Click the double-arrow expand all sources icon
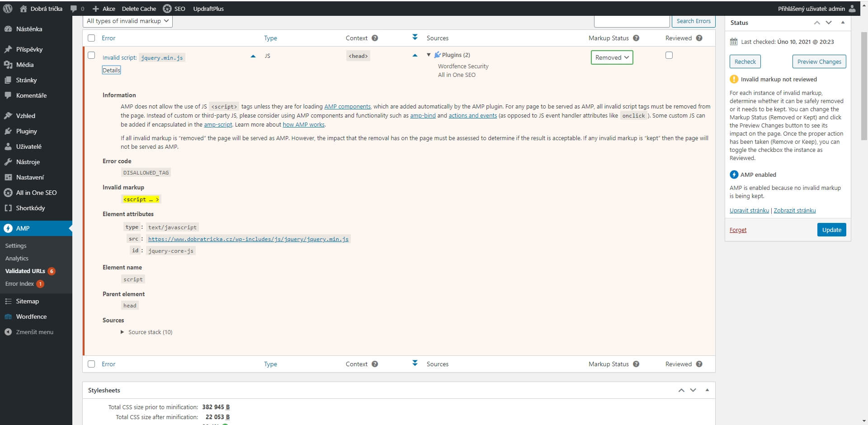The image size is (868, 425). click(415, 37)
